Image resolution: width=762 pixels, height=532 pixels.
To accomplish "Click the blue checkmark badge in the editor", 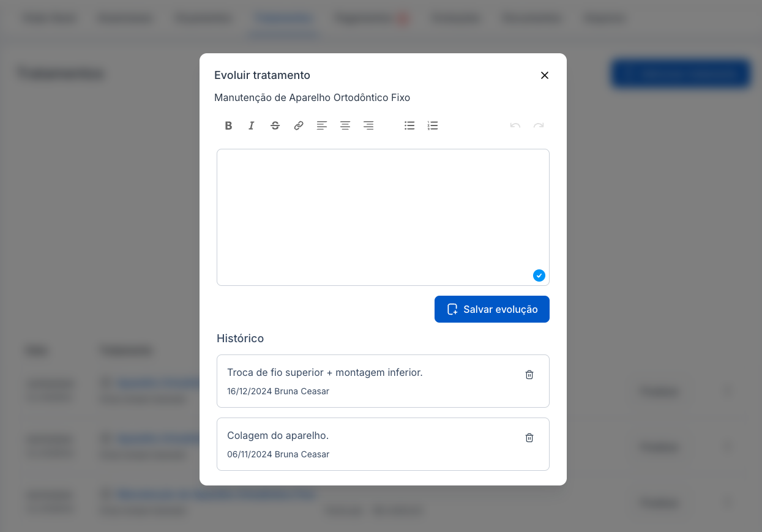I will (x=539, y=275).
